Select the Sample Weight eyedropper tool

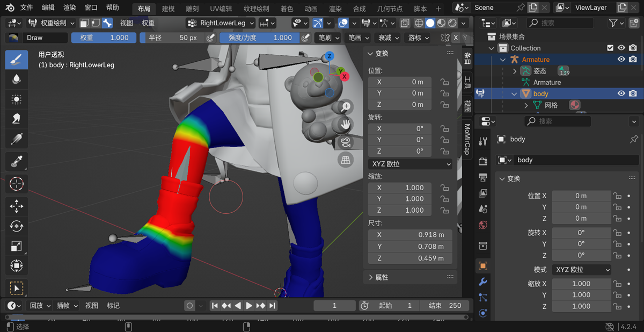pos(17,160)
